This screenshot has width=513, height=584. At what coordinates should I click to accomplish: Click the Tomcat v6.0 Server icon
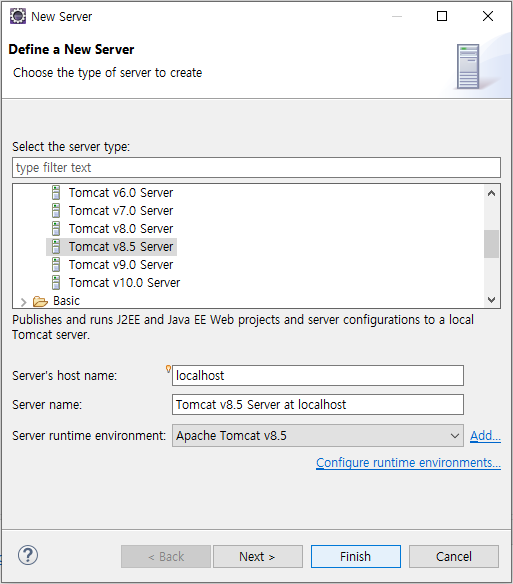tap(56, 193)
